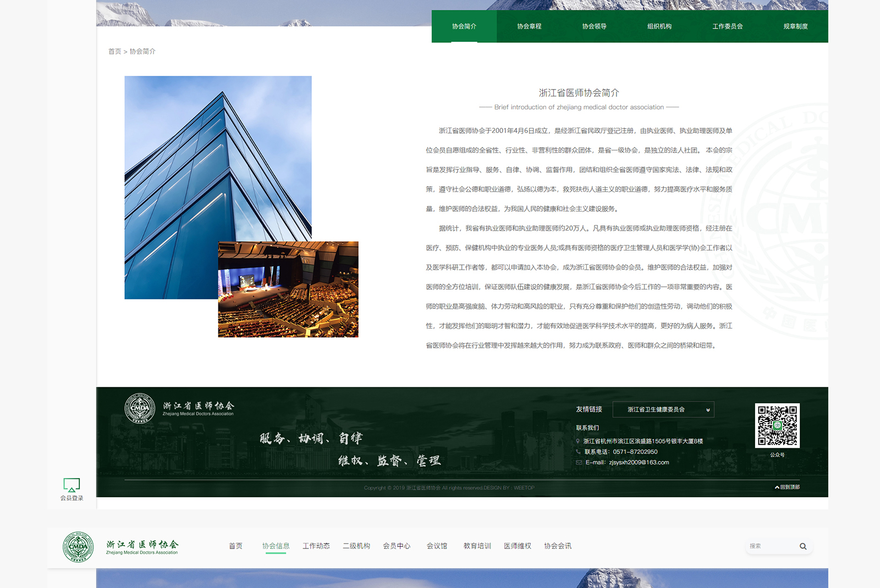Screen dimensions: 880x588
Task: Click the CMDA logo in footer
Action: (x=140, y=408)
